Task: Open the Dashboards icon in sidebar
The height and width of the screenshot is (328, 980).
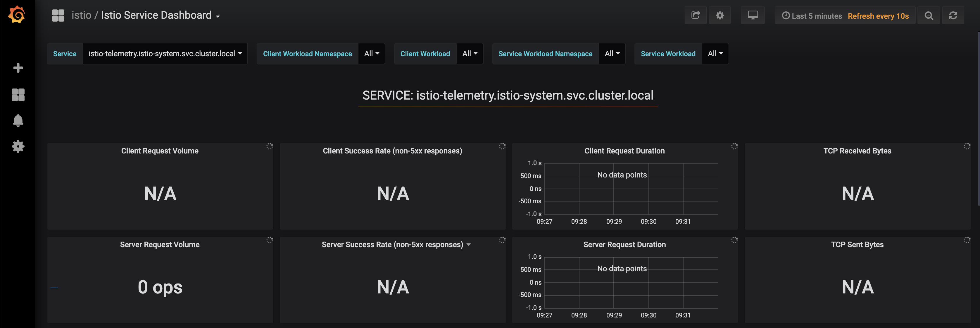Action: click(x=18, y=95)
